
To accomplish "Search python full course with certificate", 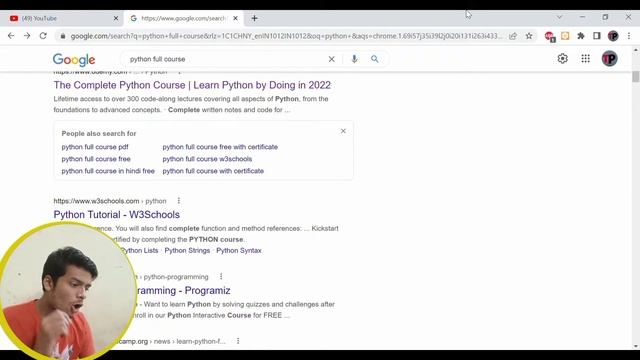I will [213, 171].
